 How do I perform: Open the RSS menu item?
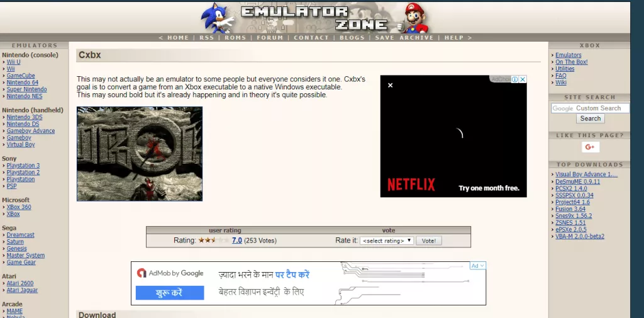coord(206,37)
